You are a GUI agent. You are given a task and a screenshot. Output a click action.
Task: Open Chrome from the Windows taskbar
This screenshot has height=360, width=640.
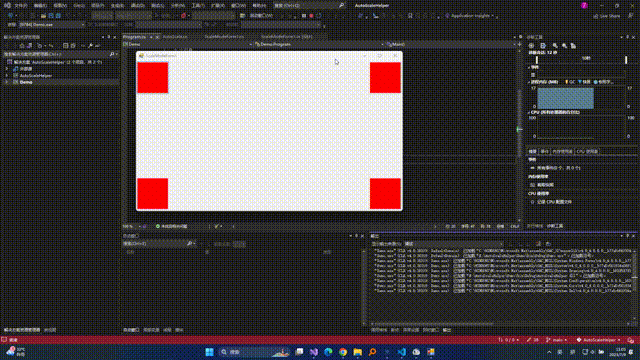click(x=343, y=352)
